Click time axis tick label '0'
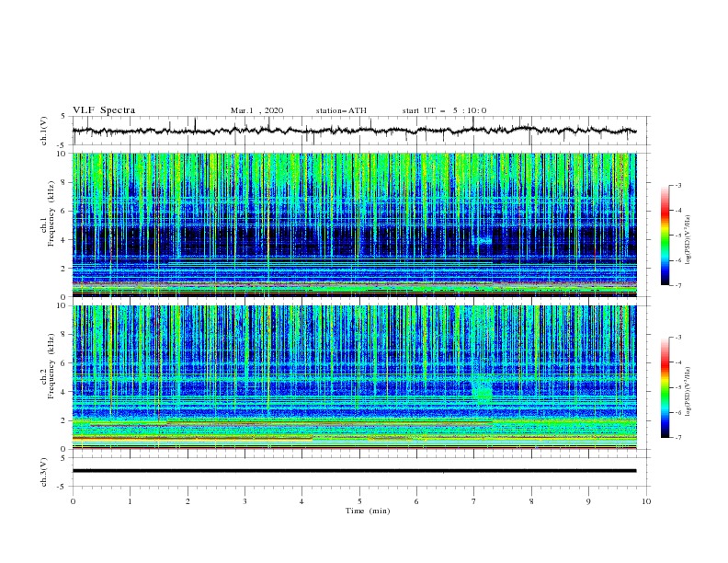Image resolution: width=728 pixels, height=563 pixels. tap(73, 501)
